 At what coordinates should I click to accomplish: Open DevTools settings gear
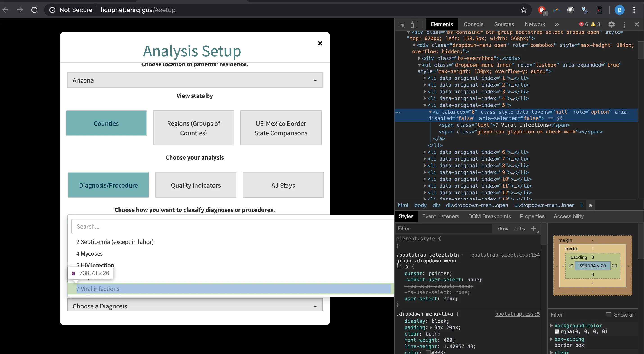pyautogui.click(x=611, y=24)
